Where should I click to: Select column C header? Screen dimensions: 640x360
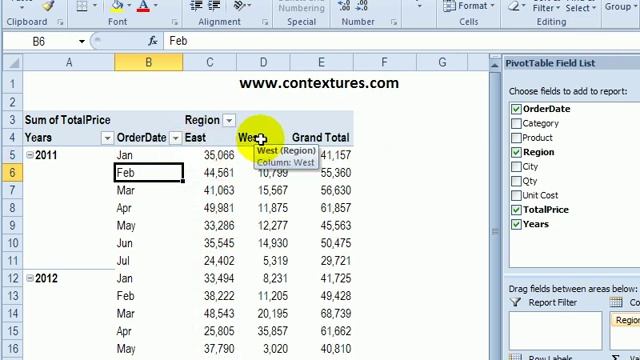(210, 63)
